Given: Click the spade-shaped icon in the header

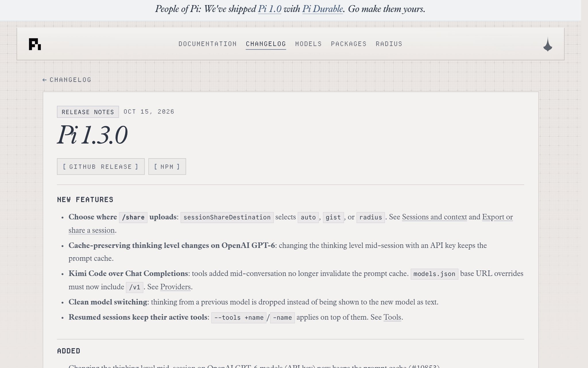Looking at the screenshot, I should 548,44.
